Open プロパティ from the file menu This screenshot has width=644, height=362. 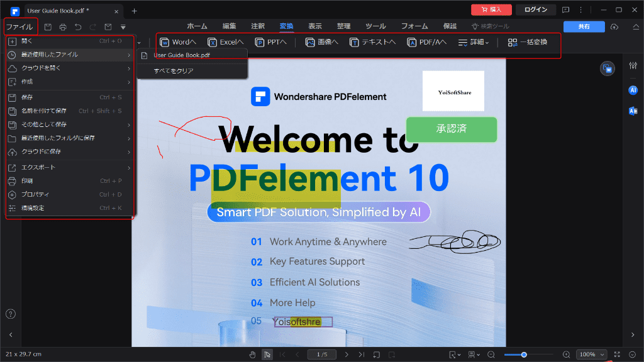[x=70, y=195]
